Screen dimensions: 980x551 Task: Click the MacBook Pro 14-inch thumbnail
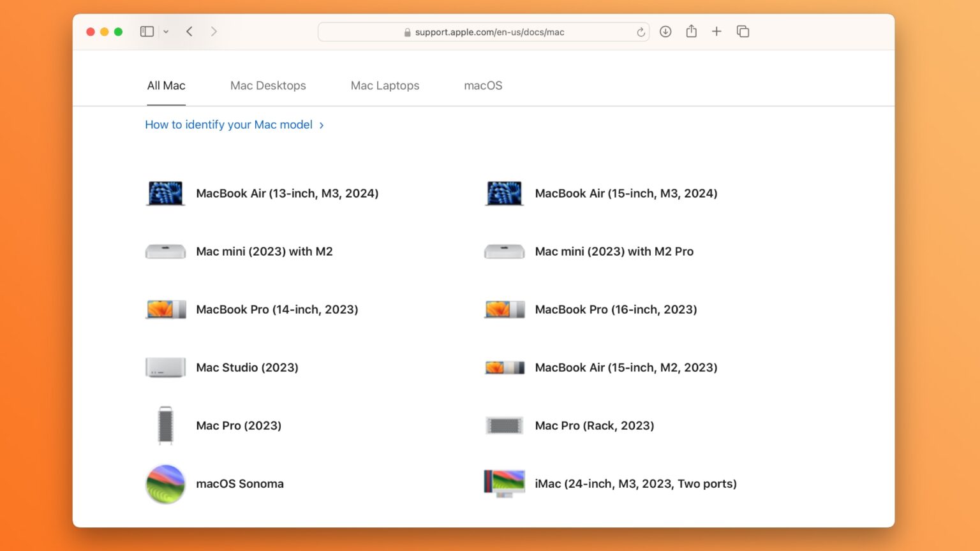point(165,309)
